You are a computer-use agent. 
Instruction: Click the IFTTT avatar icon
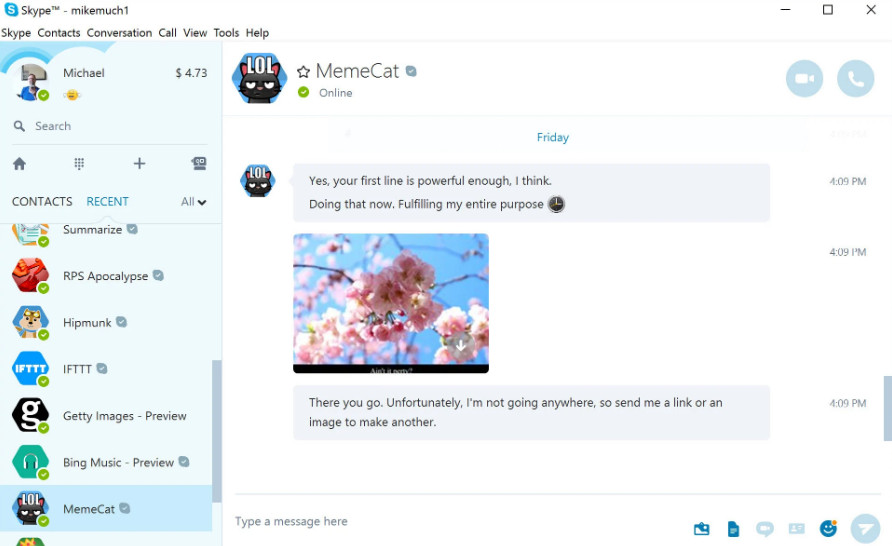click(30, 369)
